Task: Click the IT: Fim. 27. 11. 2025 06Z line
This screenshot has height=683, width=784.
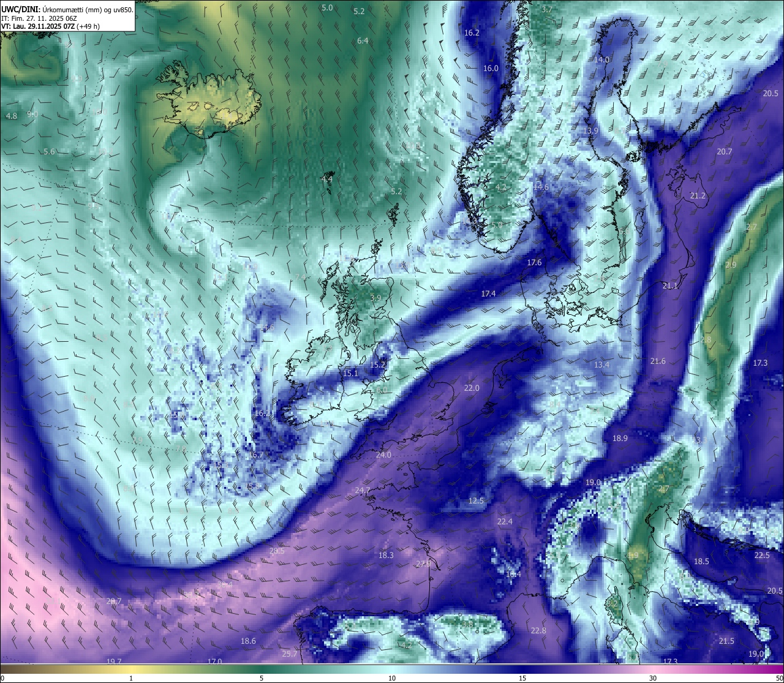Action: pyautogui.click(x=39, y=18)
